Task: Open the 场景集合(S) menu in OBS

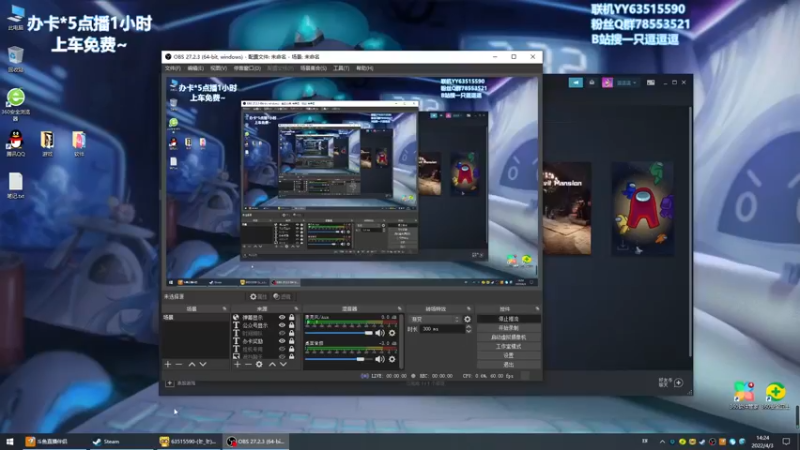Action: pos(313,68)
